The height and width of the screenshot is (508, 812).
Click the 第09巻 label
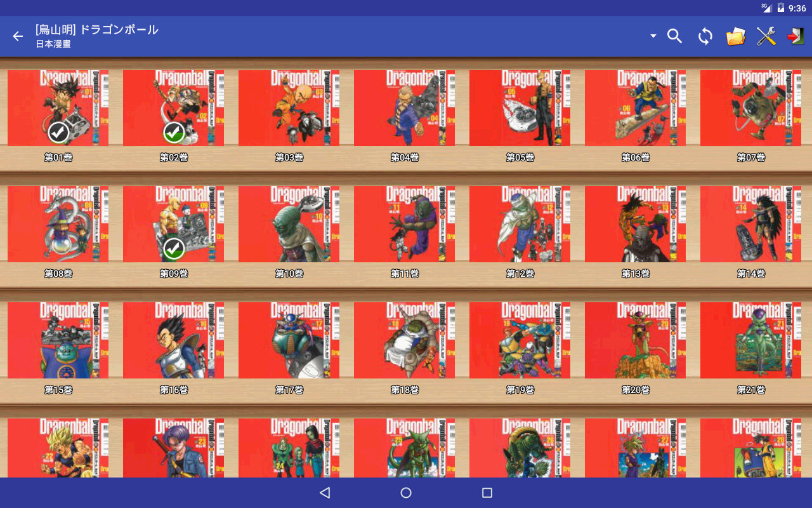[174, 274]
